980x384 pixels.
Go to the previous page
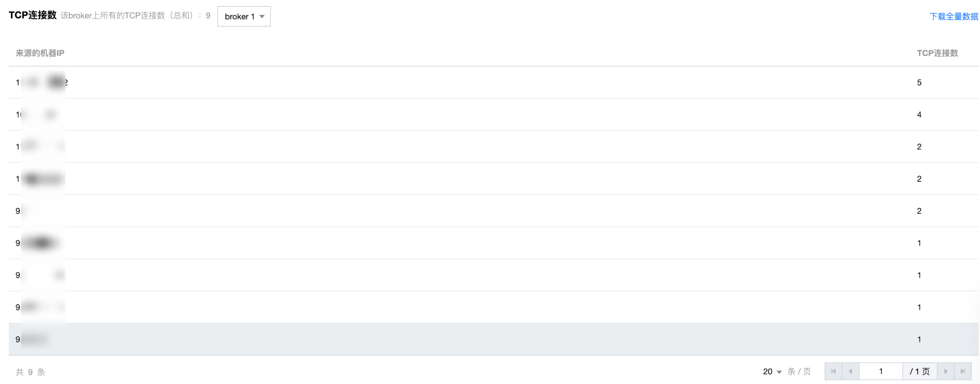[x=850, y=371]
